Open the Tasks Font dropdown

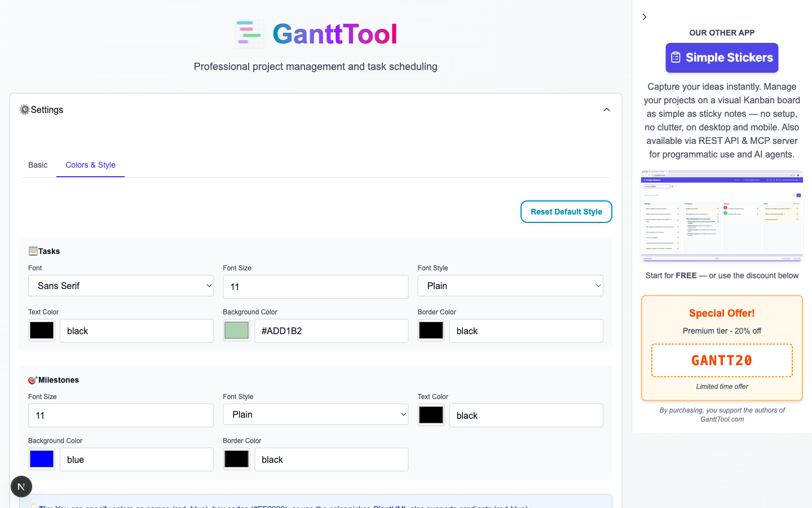(121, 286)
